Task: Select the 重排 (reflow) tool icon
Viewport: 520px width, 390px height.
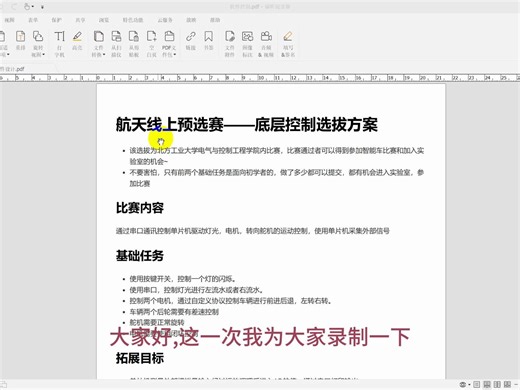Action: (x=21, y=36)
